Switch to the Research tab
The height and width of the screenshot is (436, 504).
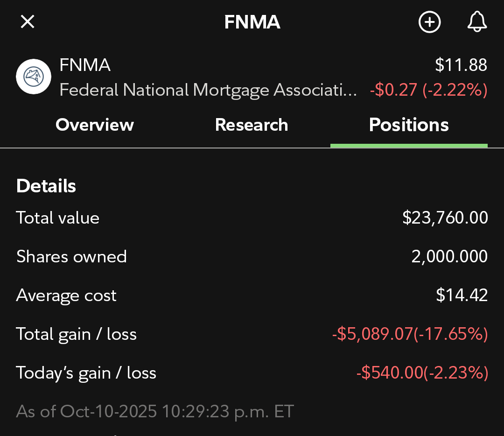coord(252,125)
